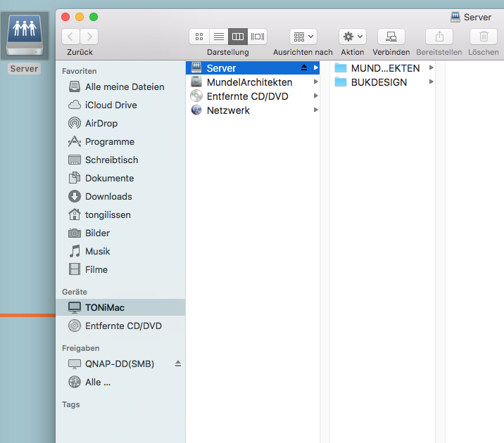The width and height of the screenshot is (504, 443).
Task: Open the Ausrichten nach dropdown
Action: pos(303,37)
